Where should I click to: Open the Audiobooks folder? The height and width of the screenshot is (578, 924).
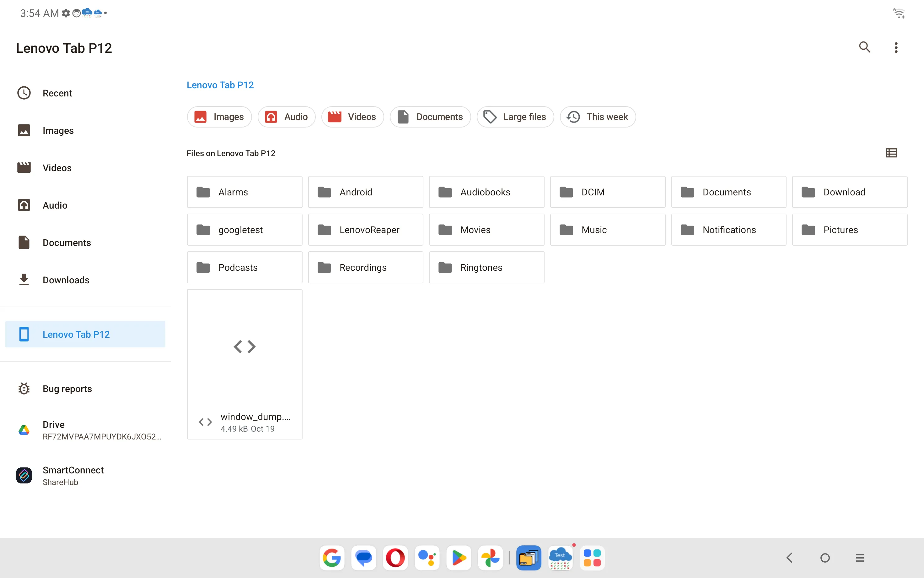486,192
